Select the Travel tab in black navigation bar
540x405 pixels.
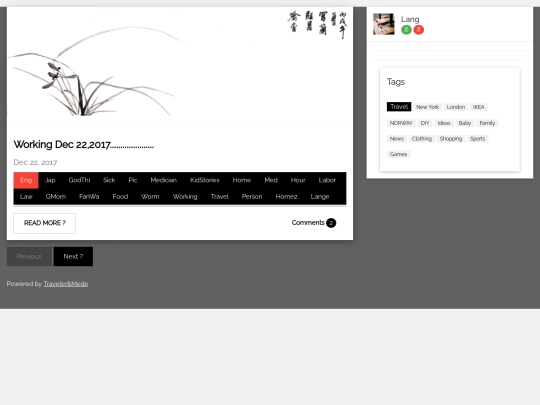[x=220, y=197]
